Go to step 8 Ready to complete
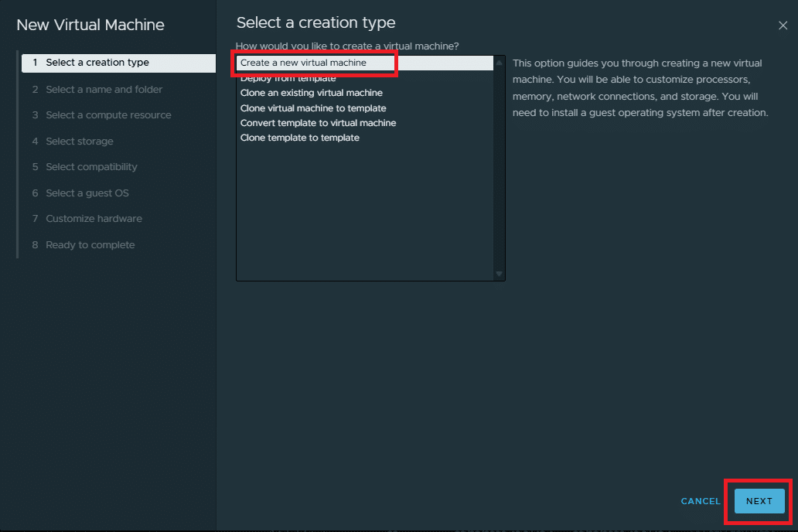Image resolution: width=798 pixels, height=532 pixels. 90,245
